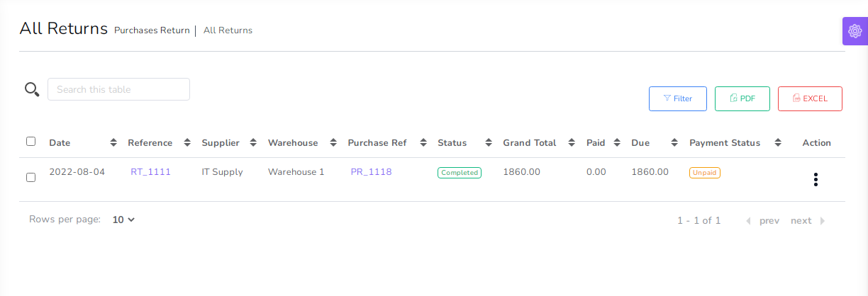Sort by Warehouse column arrows
This screenshot has width=868, height=296.
[x=334, y=143]
